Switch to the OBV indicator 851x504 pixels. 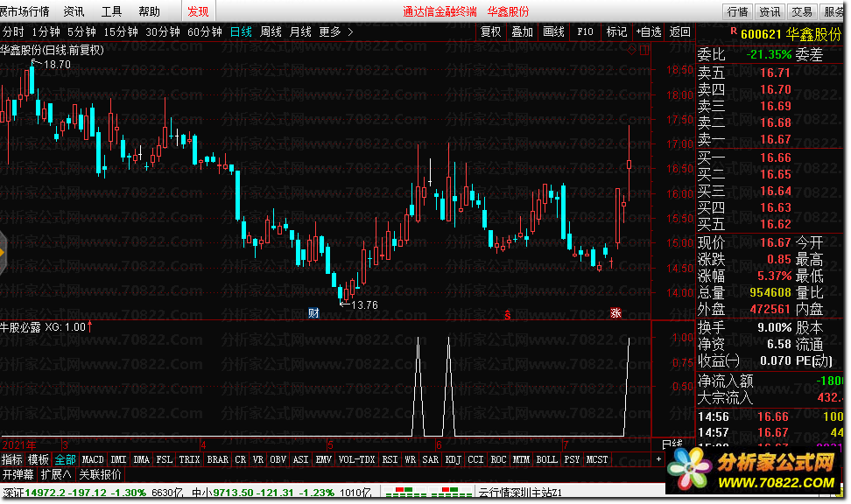coord(278,459)
